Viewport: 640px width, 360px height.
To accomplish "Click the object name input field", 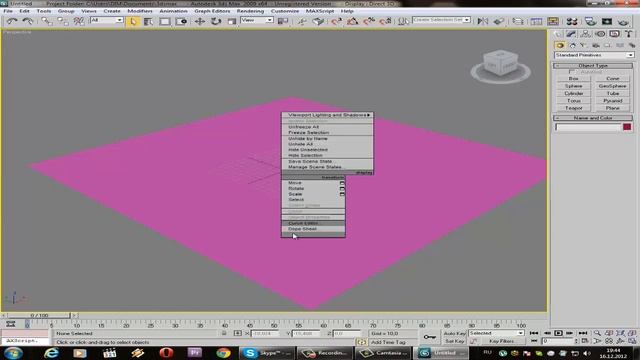I will click(x=588, y=127).
